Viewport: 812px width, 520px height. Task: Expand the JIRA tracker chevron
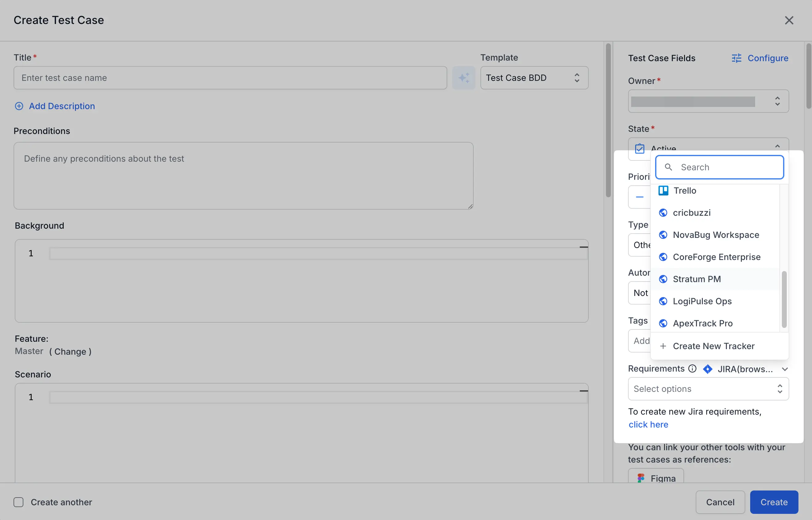coord(785,369)
